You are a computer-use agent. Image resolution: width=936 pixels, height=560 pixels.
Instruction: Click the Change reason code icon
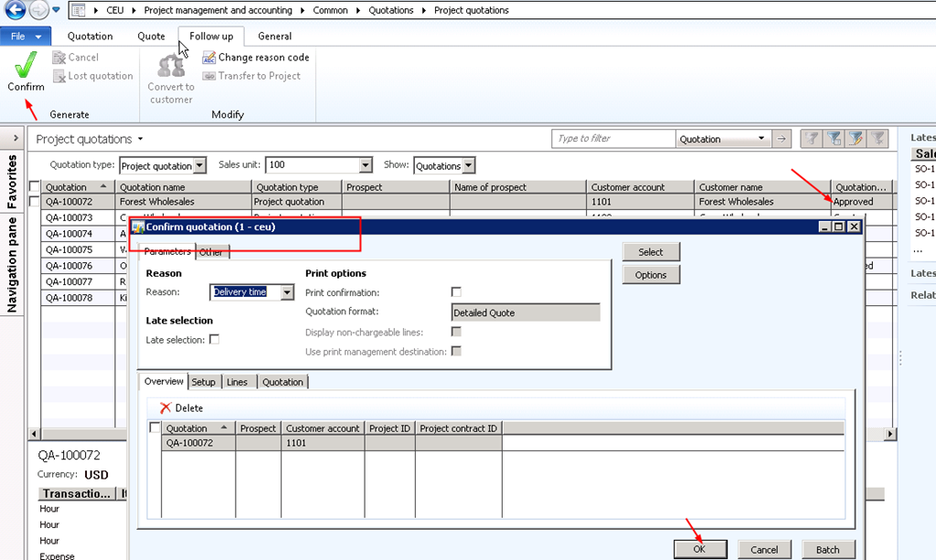pyautogui.click(x=208, y=58)
